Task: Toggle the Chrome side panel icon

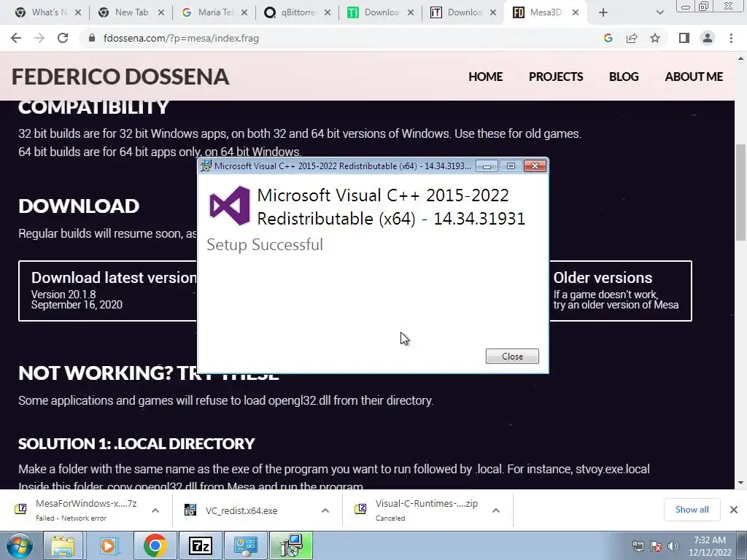Action: pyautogui.click(x=684, y=38)
